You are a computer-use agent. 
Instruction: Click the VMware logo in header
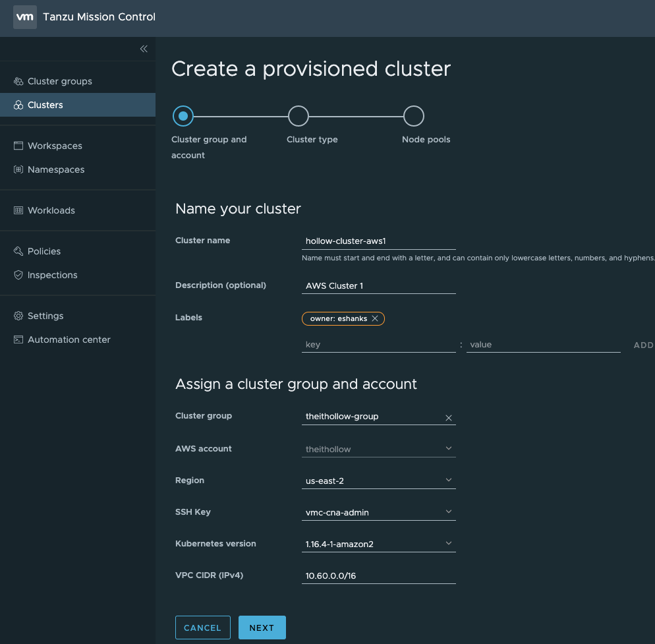point(24,17)
